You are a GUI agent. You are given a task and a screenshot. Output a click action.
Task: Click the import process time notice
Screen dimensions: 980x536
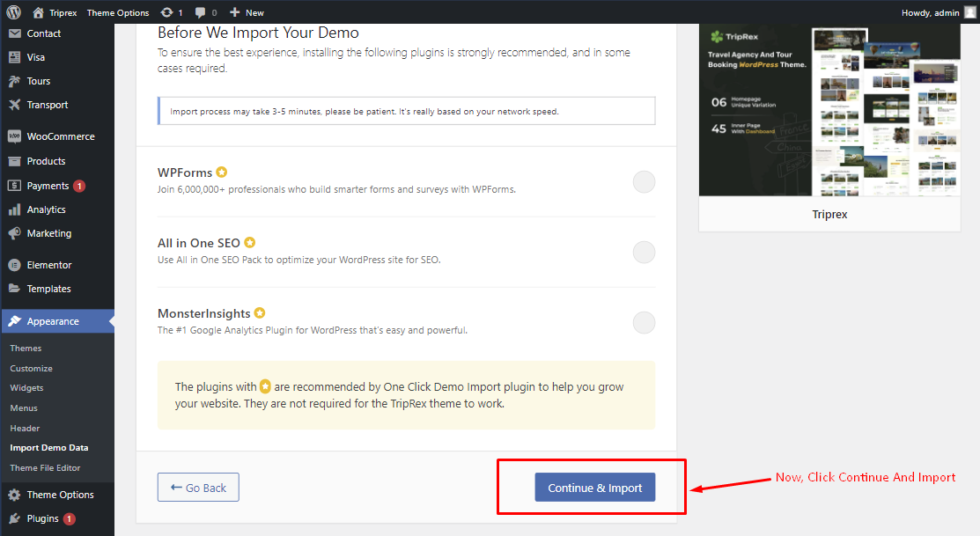pos(406,111)
